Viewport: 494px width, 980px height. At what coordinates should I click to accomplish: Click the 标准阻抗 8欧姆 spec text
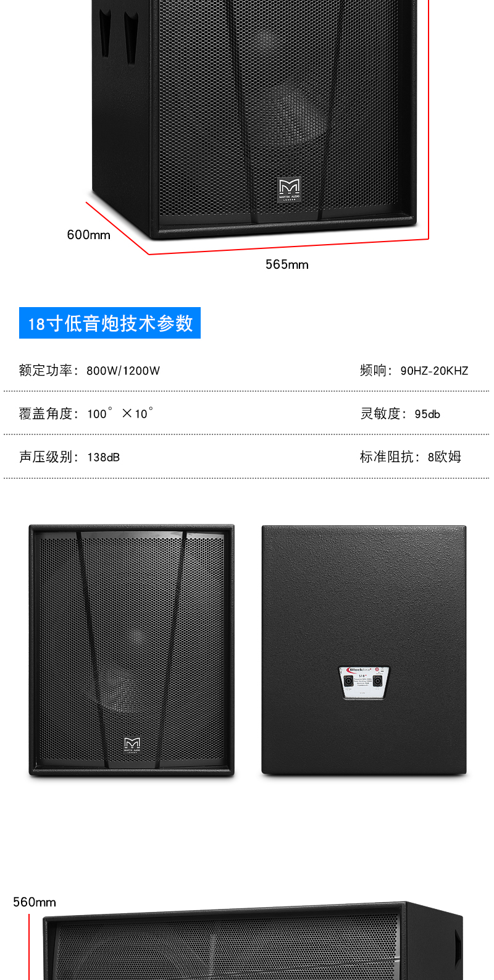click(x=411, y=457)
